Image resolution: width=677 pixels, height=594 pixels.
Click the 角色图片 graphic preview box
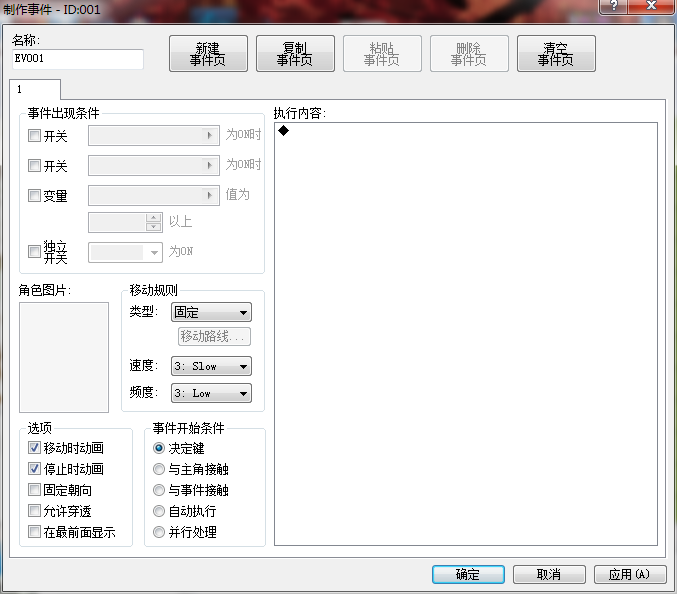pos(64,357)
